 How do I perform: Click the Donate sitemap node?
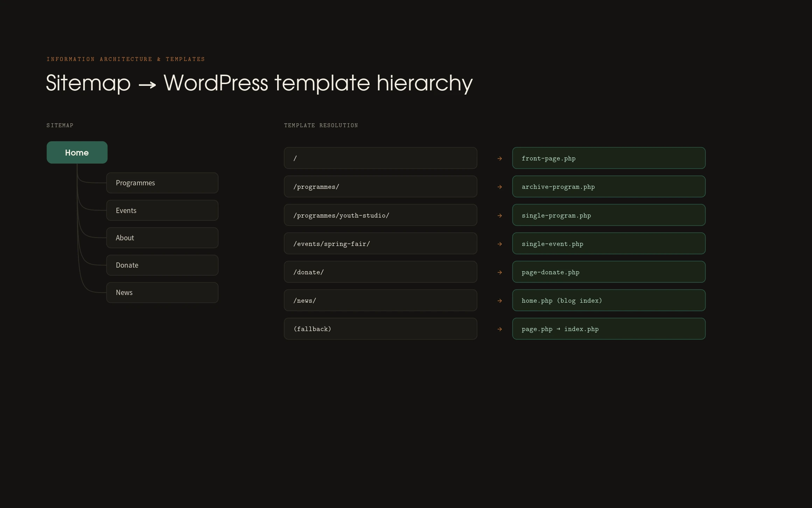tap(162, 265)
